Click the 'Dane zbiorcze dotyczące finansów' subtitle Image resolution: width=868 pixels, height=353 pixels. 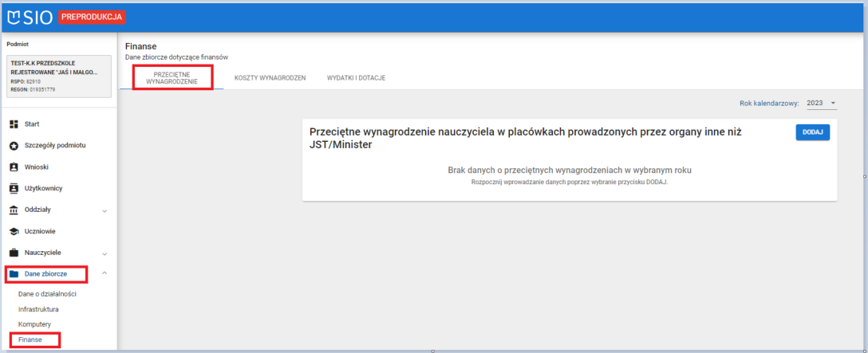click(x=177, y=57)
